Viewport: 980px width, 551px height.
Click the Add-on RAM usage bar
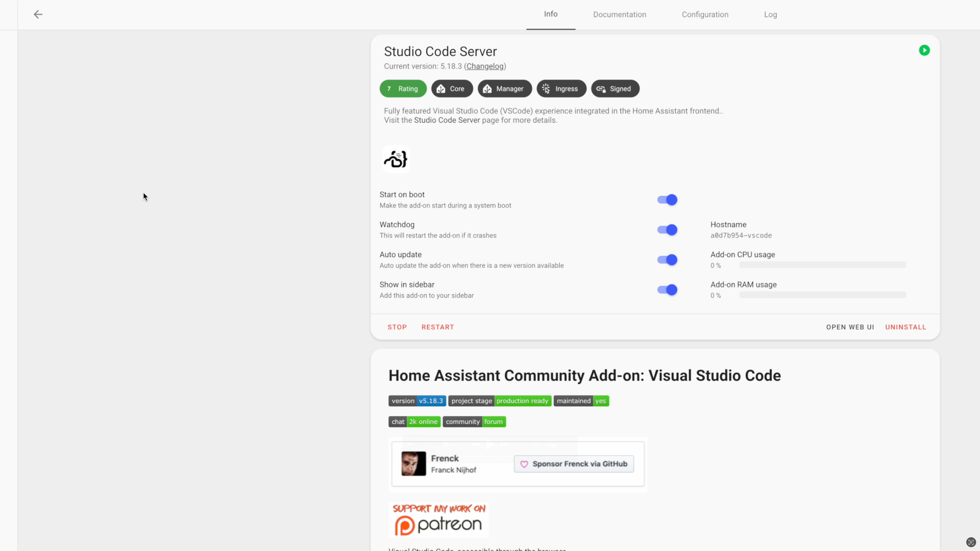[823, 295]
